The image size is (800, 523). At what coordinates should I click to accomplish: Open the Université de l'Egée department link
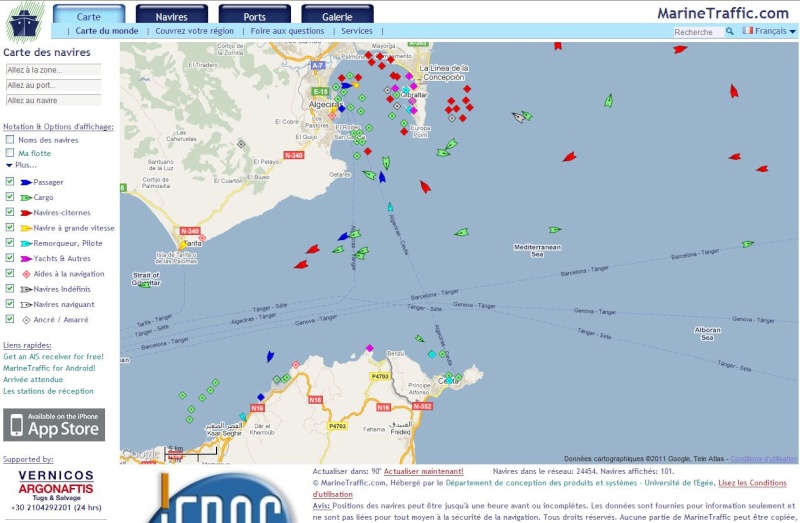579,483
